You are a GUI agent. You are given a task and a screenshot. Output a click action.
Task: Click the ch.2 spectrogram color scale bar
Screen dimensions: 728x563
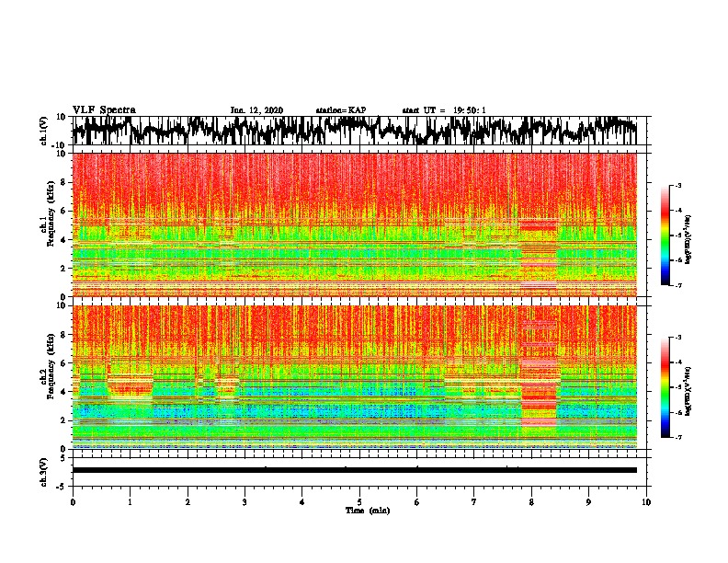(665, 387)
